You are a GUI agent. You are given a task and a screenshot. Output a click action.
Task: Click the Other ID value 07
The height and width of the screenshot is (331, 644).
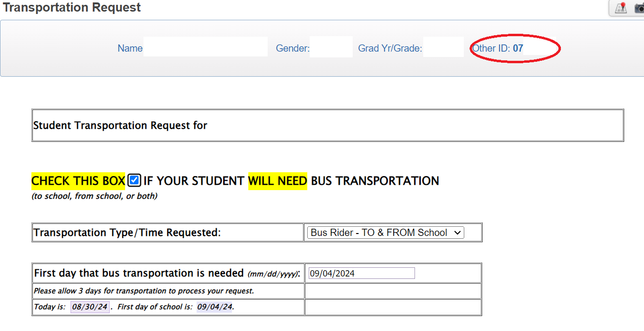pyautogui.click(x=518, y=48)
